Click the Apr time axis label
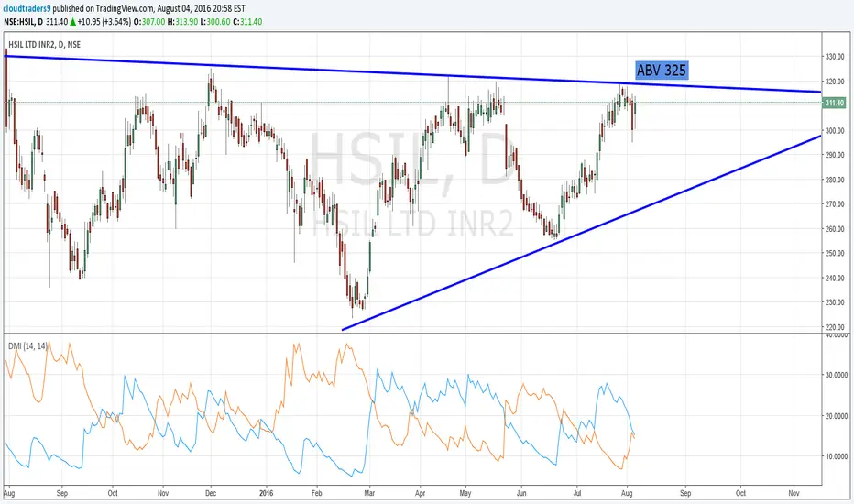The image size is (854, 504). [420, 493]
